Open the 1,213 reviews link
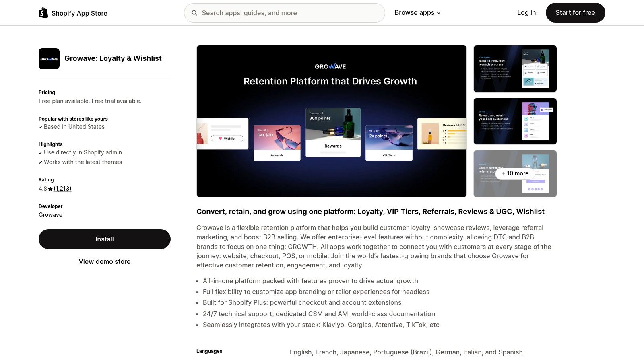 click(x=62, y=189)
